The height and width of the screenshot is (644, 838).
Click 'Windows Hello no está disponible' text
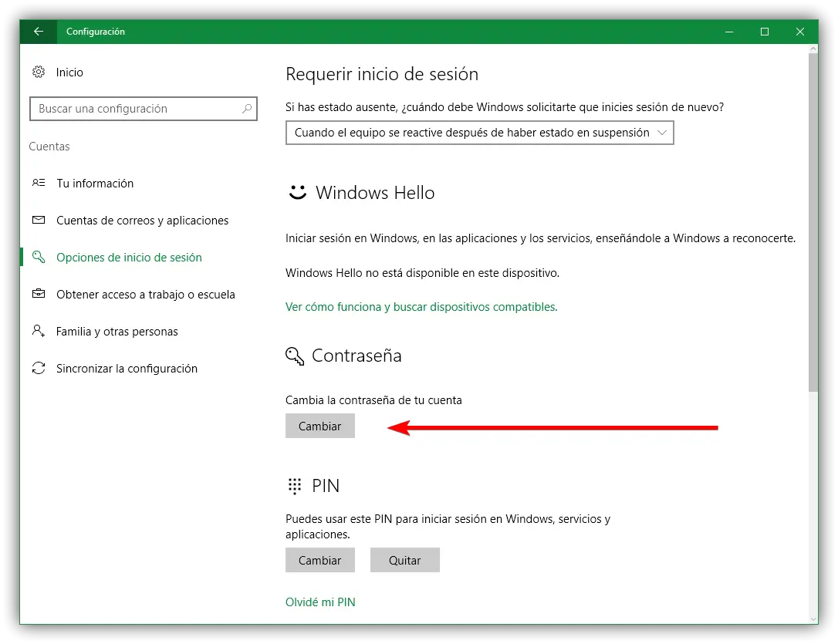422,273
